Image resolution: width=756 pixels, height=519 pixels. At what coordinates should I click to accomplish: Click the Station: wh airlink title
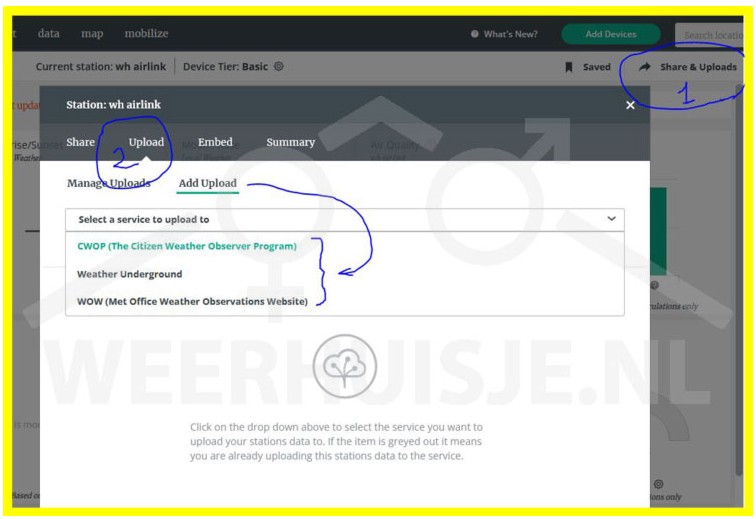(x=114, y=105)
